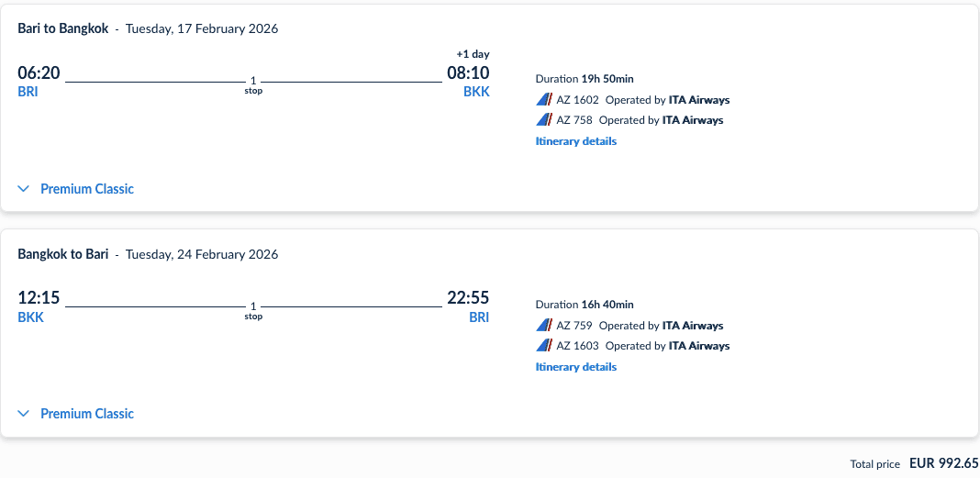Expand the Bari to Bangkok Premium Classic chevron
Screen dimensions: 980x478
(x=25, y=189)
